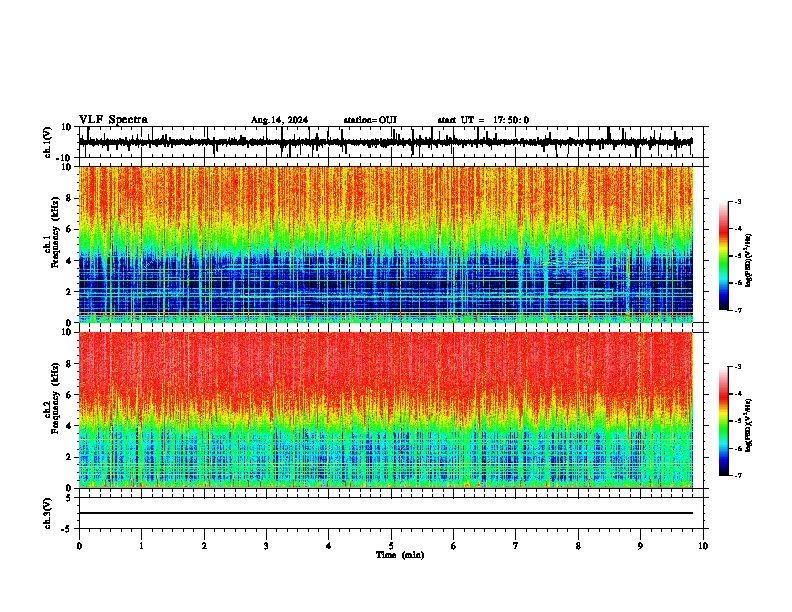Click the "2" kHz tick on ch.2 axis
The height and width of the screenshot is (612, 792).
click(71, 457)
